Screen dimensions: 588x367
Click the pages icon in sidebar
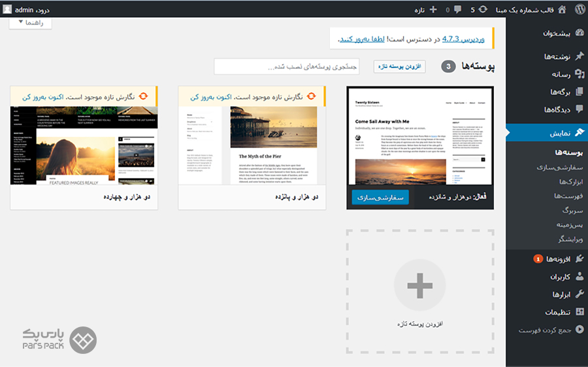580,92
